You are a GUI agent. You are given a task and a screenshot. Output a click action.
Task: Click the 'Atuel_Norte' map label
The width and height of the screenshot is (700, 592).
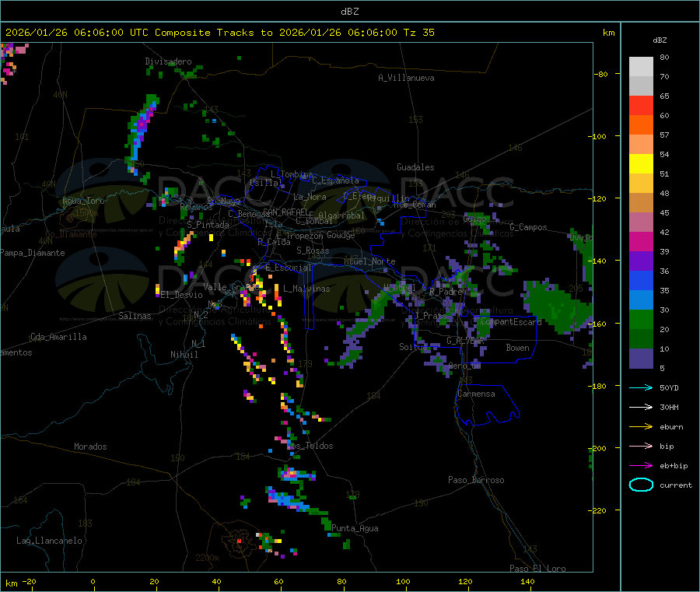369,261
